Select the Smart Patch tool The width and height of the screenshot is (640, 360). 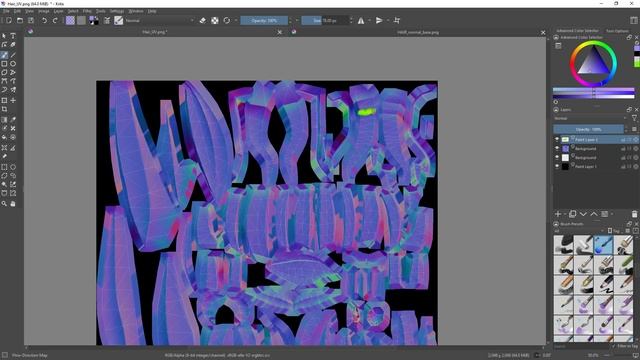[13, 129]
